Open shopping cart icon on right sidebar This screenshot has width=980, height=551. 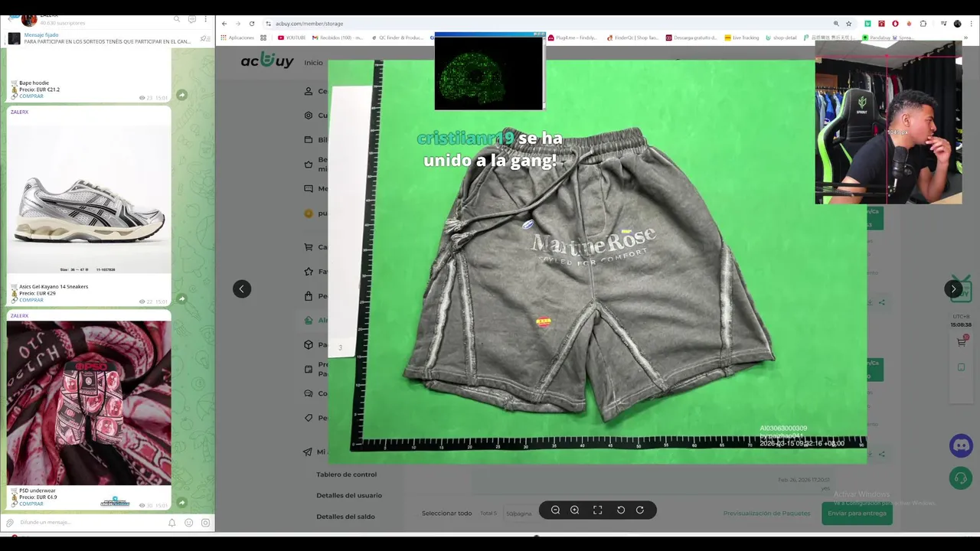pyautogui.click(x=962, y=341)
